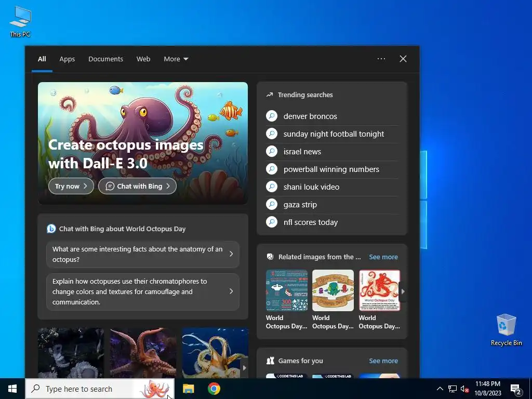The height and width of the screenshot is (399, 532).
Task: Open the red octopus World Octopus Day image
Action: (379, 290)
